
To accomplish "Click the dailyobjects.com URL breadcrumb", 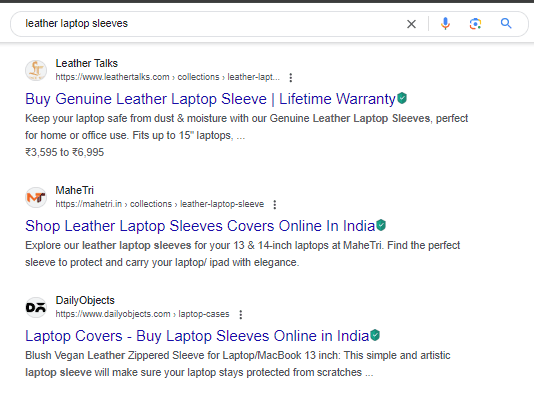I will pos(142,314).
